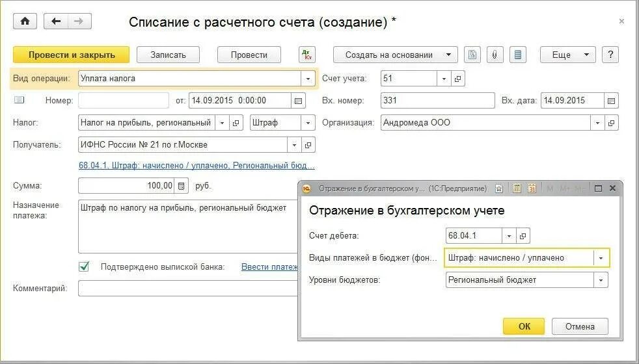Image resolution: width=639 pixels, height=364 pixels.
Task: Click Провести и закрыть button
Action: pyautogui.click(x=72, y=55)
